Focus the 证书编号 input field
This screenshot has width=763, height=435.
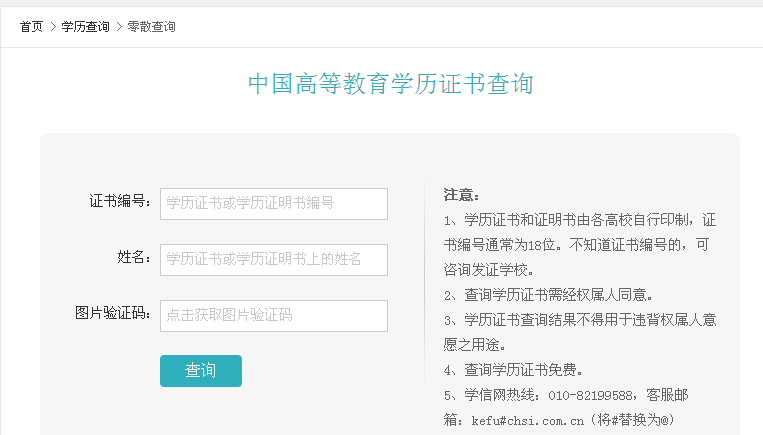pos(274,204)
